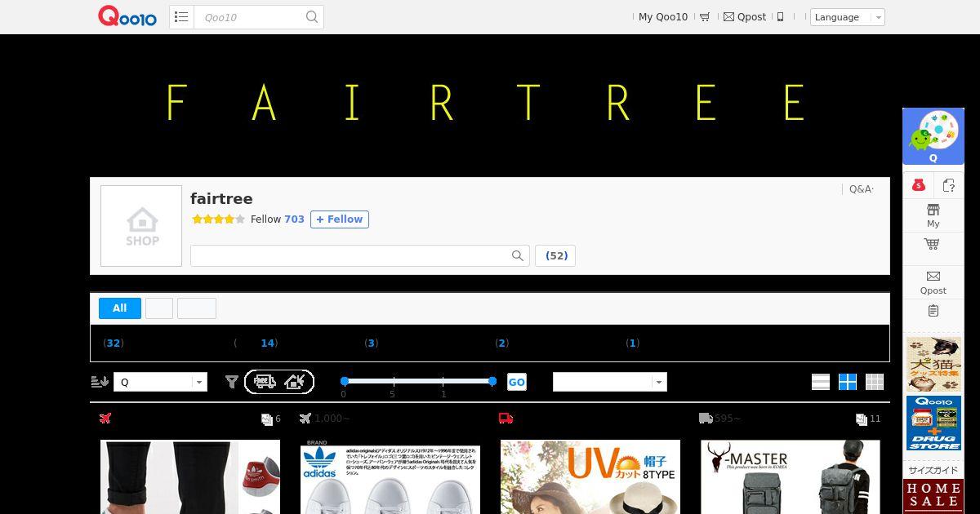Screen dimensions: 980x514
Task: Click the FAIRTREE banner image
Action: [490, 103]
